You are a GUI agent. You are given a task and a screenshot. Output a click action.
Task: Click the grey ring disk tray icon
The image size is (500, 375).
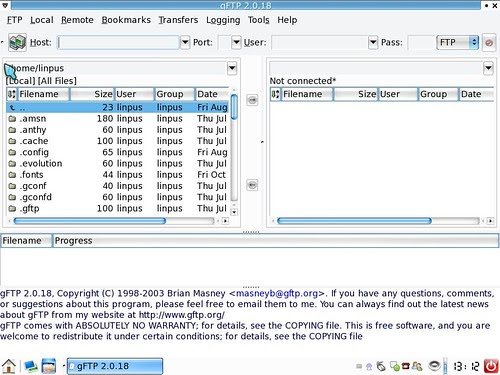click(x=434, y=366)
